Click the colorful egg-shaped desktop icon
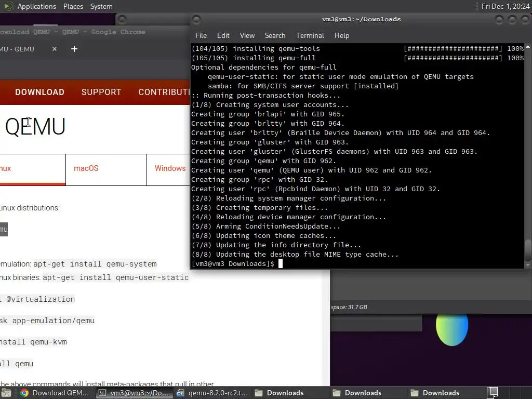 (452, 329)
